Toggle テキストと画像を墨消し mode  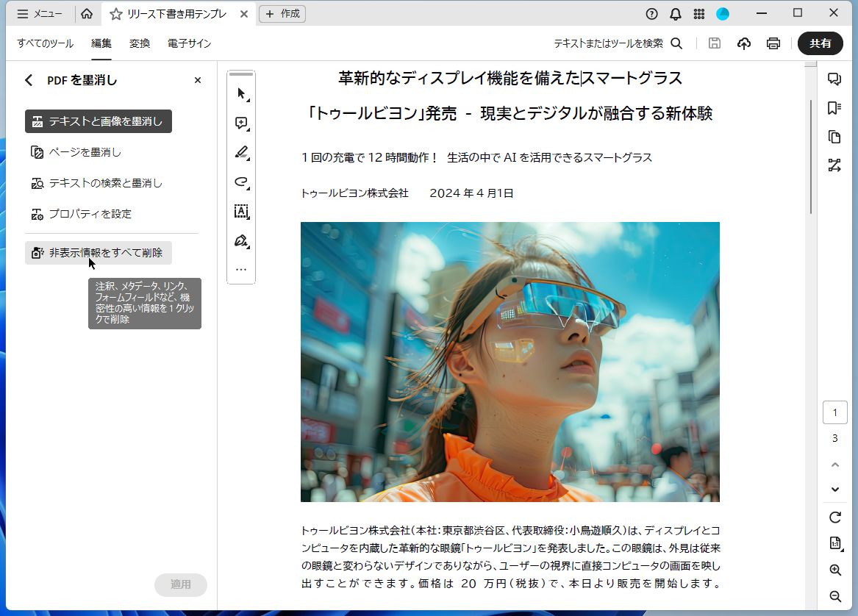click(98, 121)
